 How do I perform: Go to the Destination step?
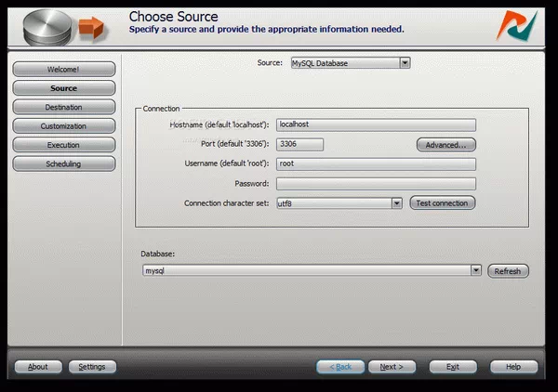64,107
